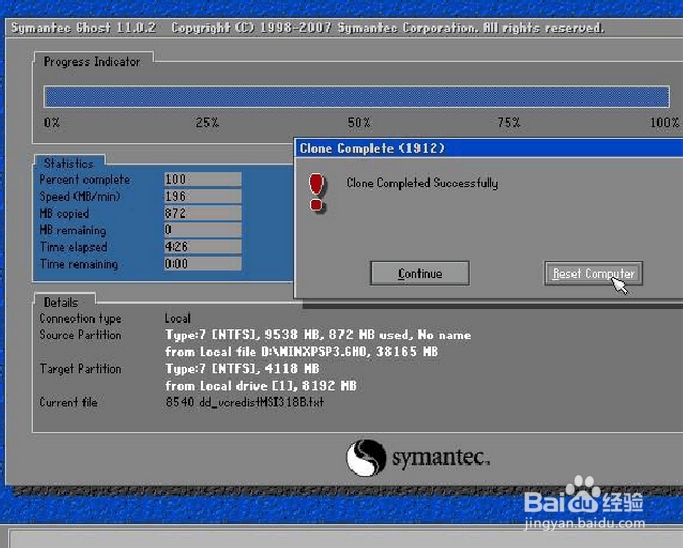Click the Reset Computer button
Image resolution: width=683 pixels, height=548 pixels.
tap(593, 274)
